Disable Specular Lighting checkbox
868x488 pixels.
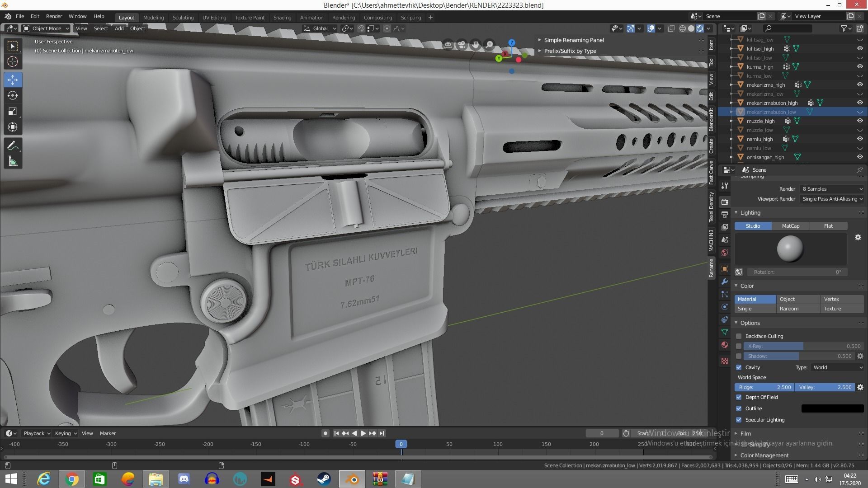tap(739, 420)
